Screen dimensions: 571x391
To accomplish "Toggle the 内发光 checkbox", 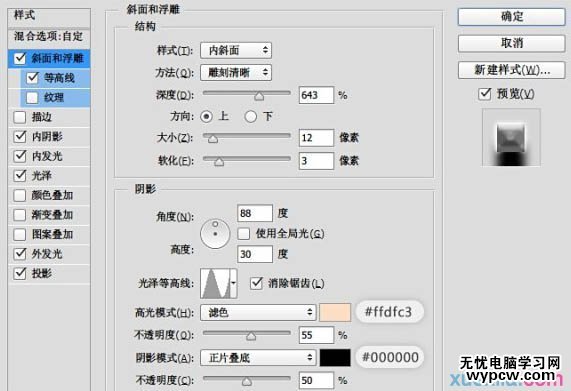I will point(20,156).
